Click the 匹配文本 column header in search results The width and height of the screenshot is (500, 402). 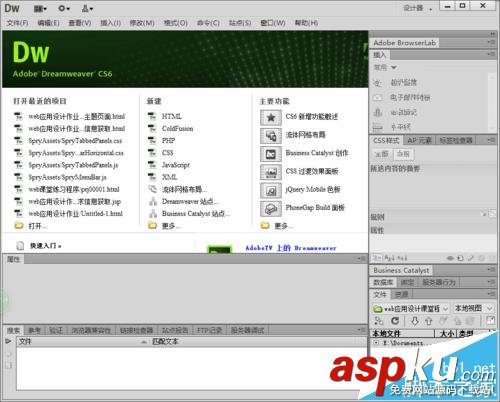(165, 341)
